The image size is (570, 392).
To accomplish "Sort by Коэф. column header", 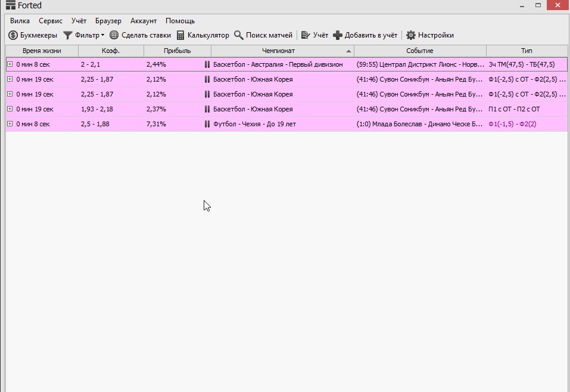I will tap(111, 51).
